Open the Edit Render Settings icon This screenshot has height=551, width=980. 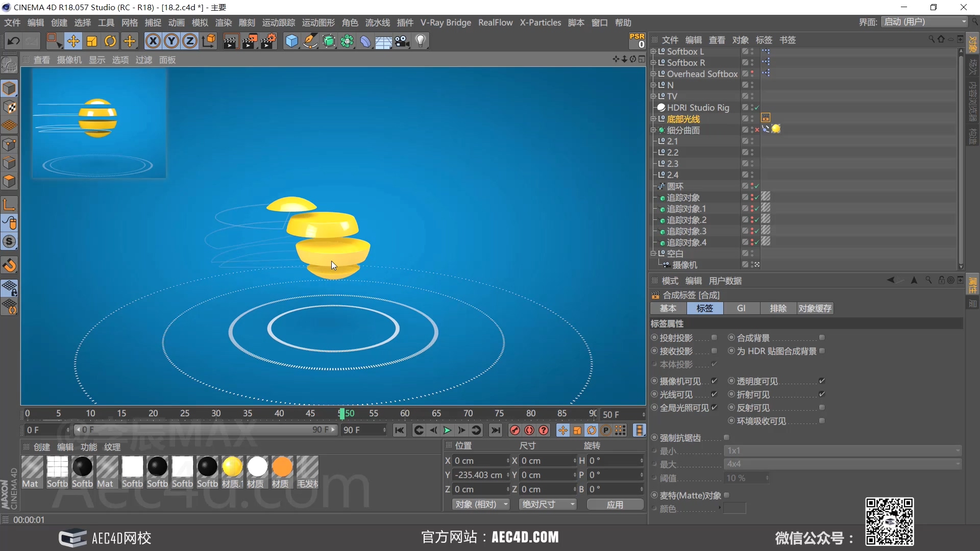pos(268,41)
